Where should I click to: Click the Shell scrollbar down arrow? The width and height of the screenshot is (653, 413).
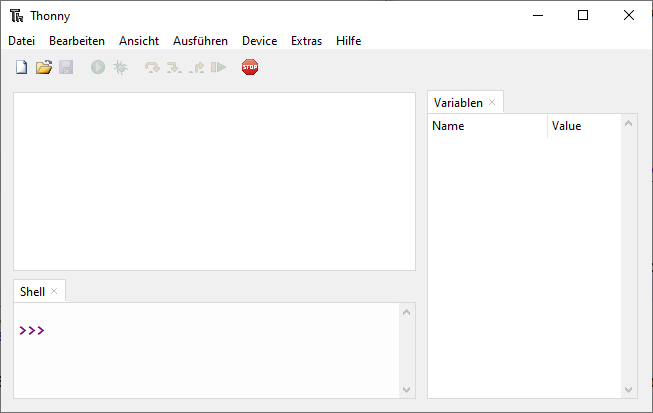point(407,389)
